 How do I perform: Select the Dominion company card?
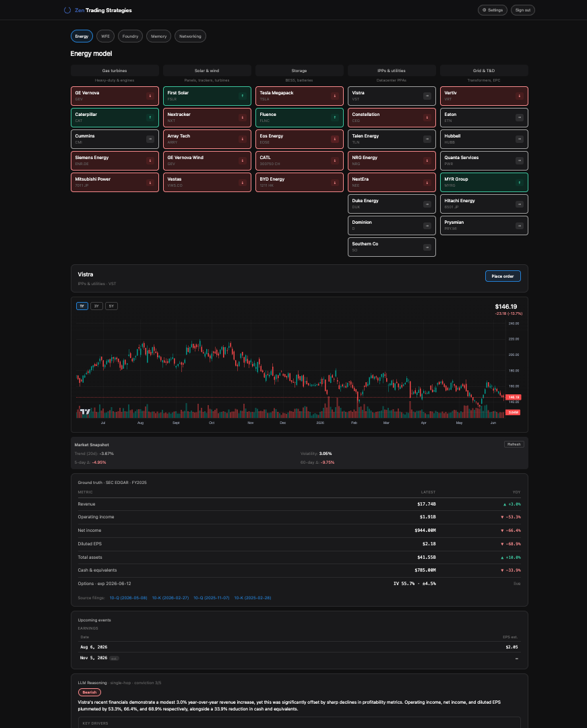[392, 225]
